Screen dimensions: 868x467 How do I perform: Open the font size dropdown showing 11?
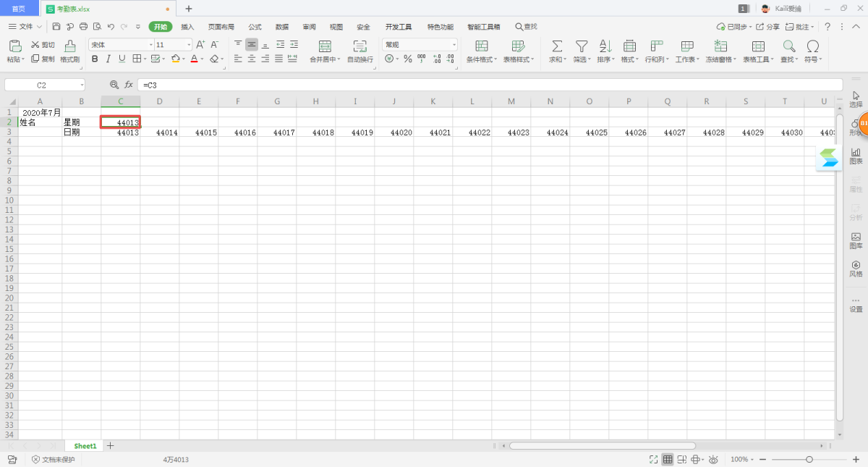(x=172, y=45)
